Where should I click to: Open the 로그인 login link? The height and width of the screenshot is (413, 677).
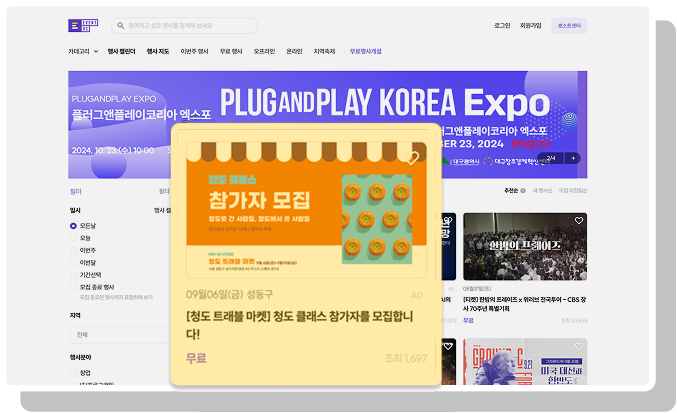(x=502, y=26)
